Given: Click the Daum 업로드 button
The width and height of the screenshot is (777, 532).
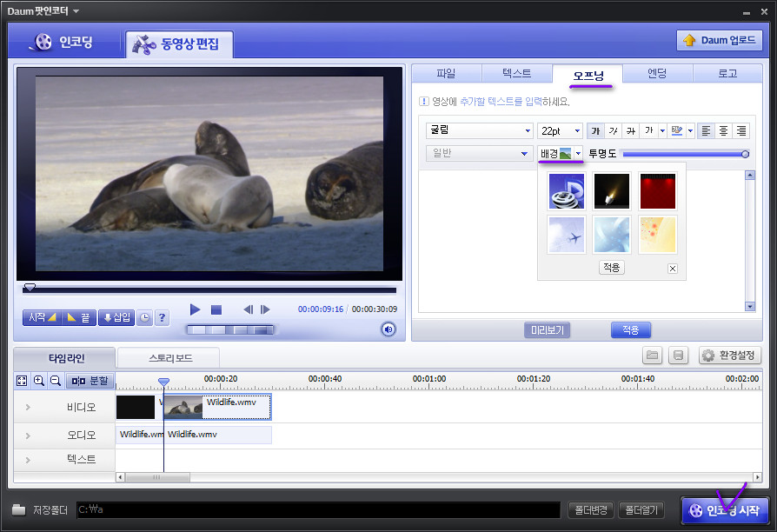Looking at the screenshot, I should (720, 40).
